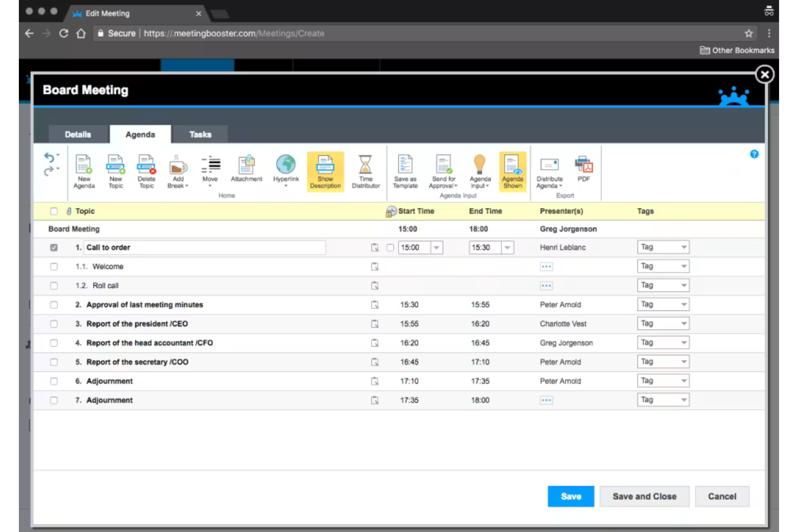Reload the browser page
Viewport: 798px width, 532px height.
64,33
